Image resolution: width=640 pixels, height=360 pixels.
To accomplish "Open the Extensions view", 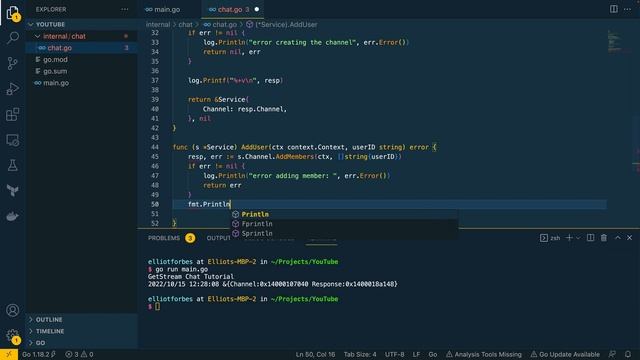I will (13, 114).
